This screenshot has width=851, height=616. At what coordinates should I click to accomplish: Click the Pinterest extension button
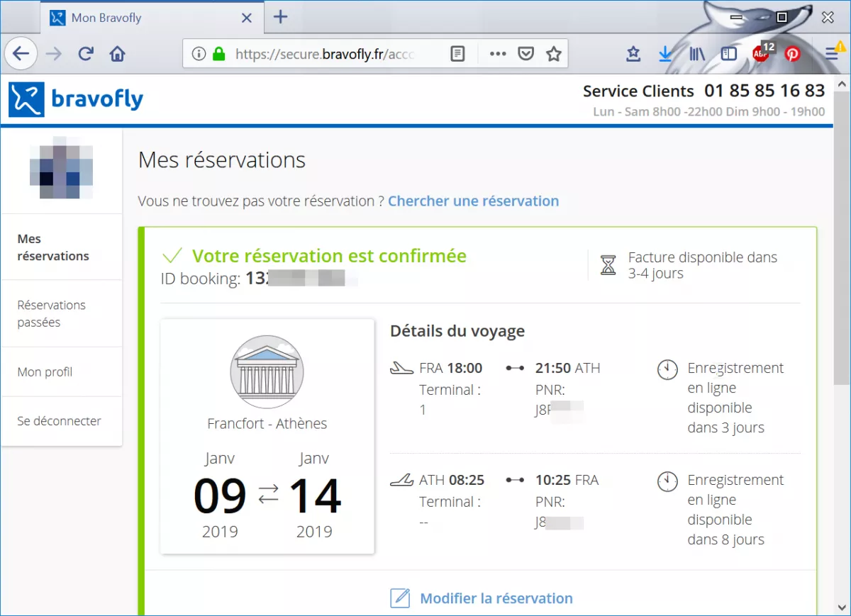[793, 54]
